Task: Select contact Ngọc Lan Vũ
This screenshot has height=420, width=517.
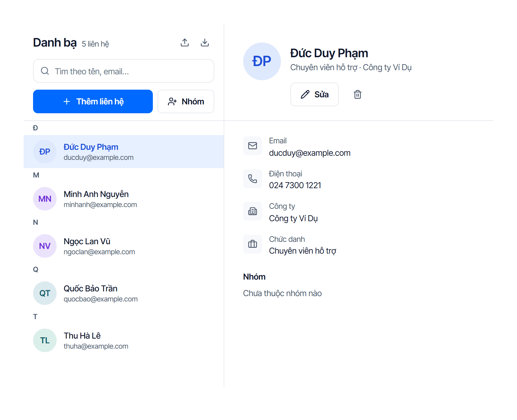Action: point(124,246)
